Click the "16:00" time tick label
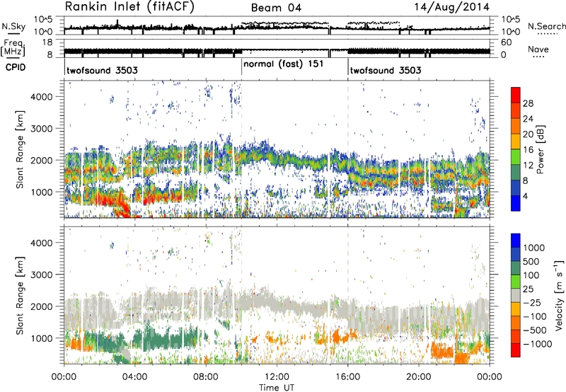Viewport: 566px width, 392px height. (x=347, y=377)
